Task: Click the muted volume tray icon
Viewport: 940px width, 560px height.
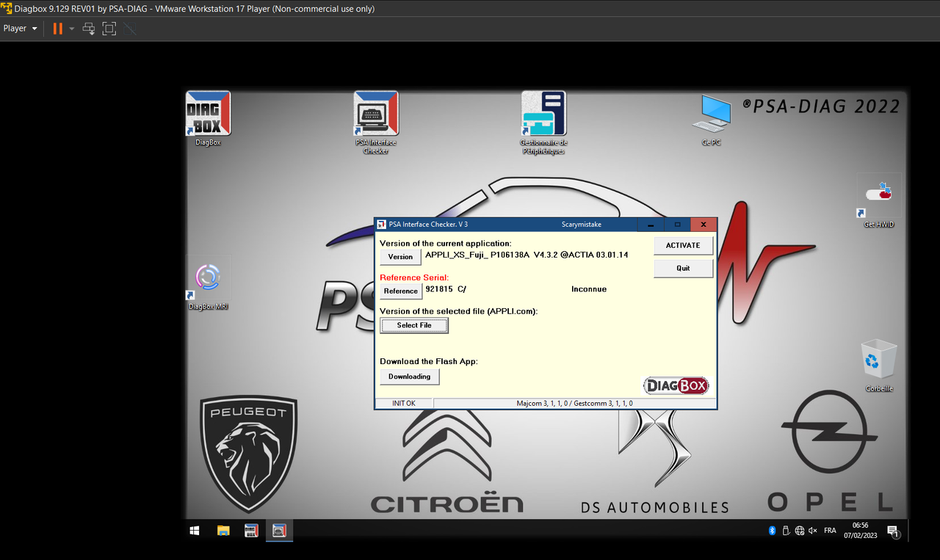Action: point(812,530)
